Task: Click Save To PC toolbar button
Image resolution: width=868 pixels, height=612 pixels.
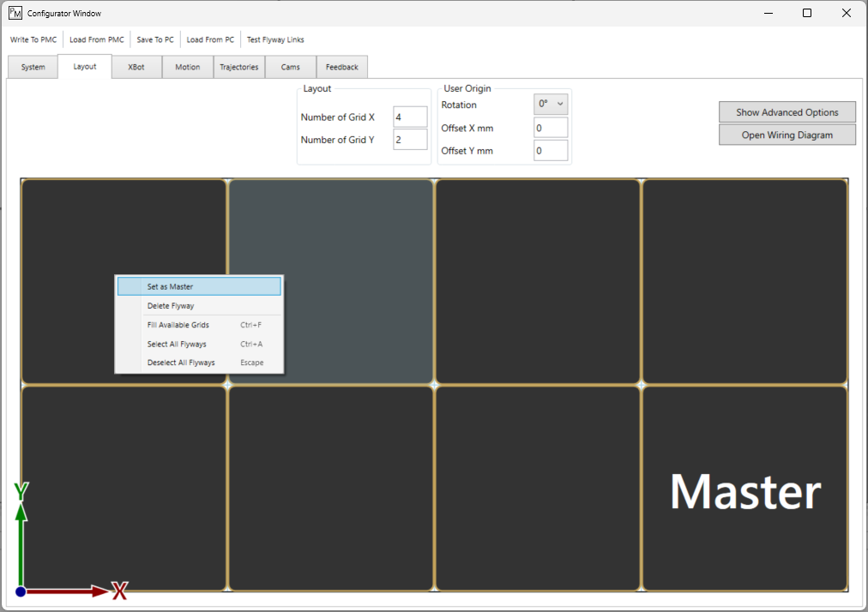Action: click(155, 39)
